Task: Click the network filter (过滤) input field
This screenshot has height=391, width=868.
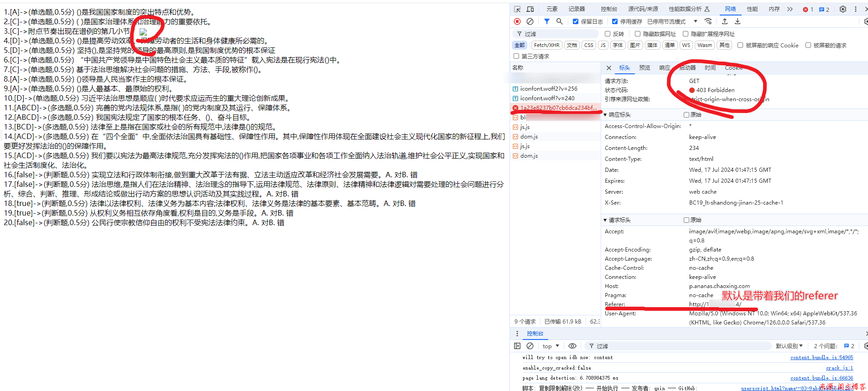Action: click(555, 34)
